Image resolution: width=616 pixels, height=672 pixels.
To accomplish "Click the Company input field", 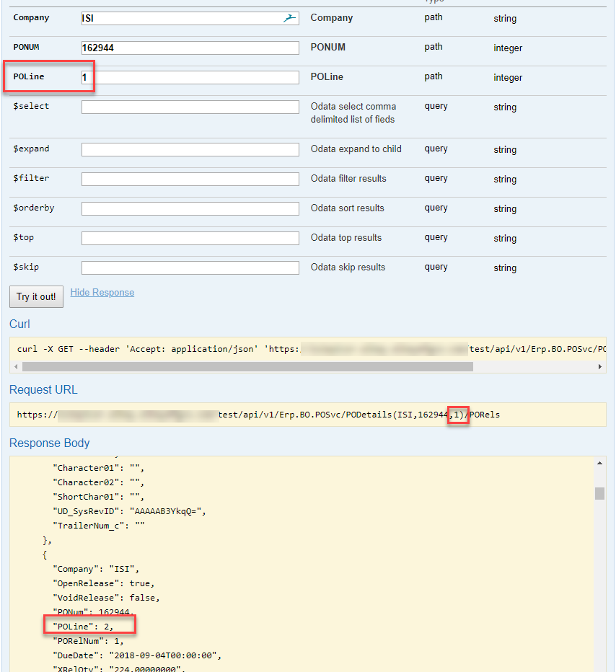I will (190, 18).
